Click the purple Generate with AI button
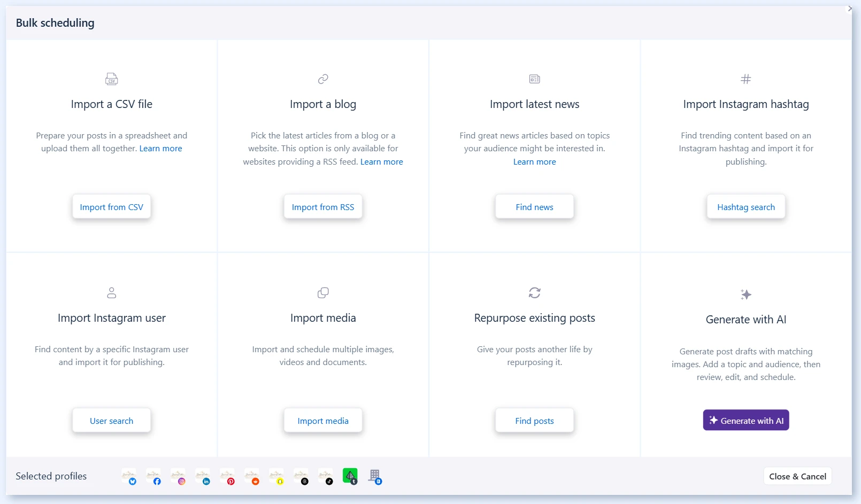The width and height of the screenshot is (861, 504). (x=746, y=420)
